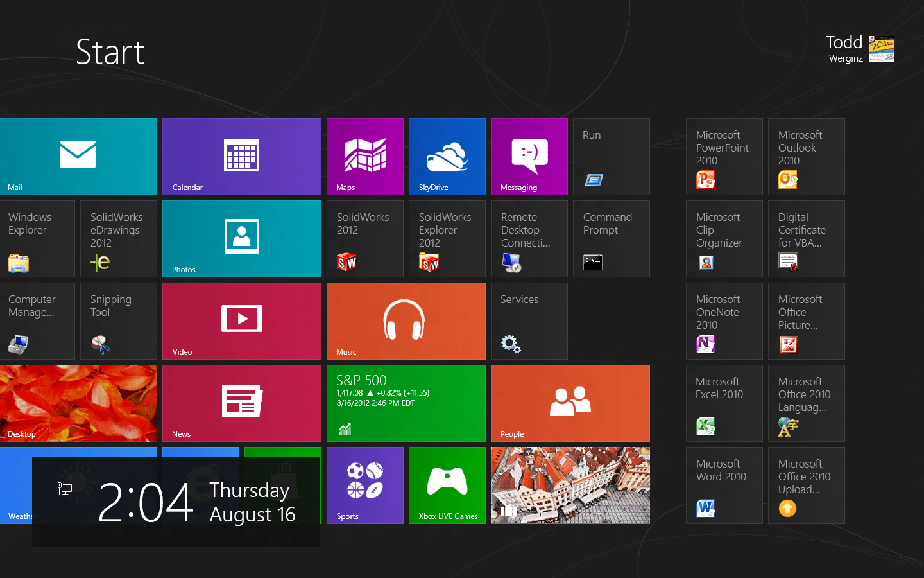
Task: Open the Xbox LIVE Games tile
Action: [447, 486]
